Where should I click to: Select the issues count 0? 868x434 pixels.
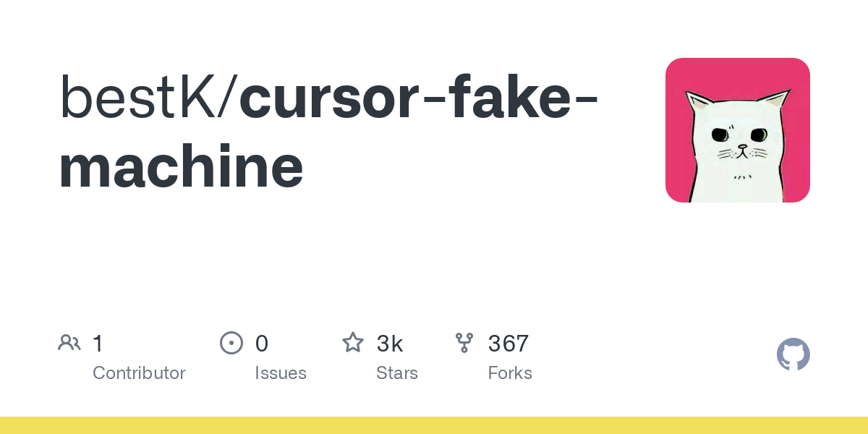262,343
